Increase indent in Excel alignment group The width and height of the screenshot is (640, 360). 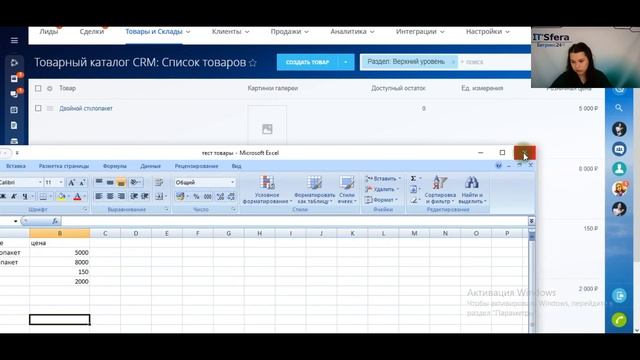coord(145,196)
